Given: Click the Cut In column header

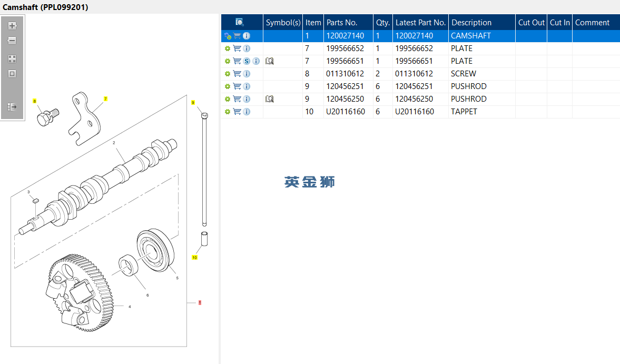Looking at the screenshot, I should pyautogui.click(x=560, y=23).
